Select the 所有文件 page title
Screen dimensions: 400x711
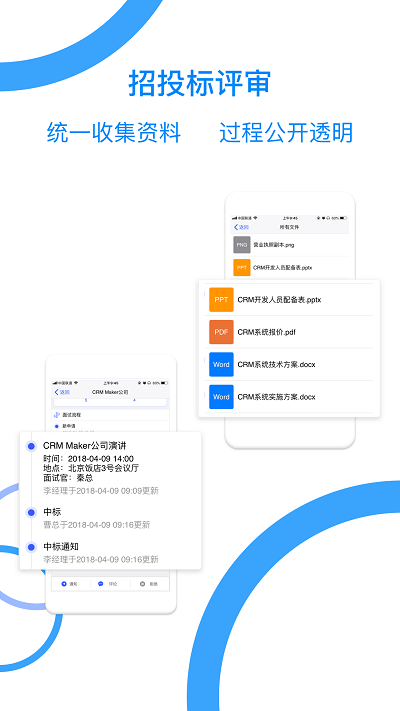coord(290,227)
